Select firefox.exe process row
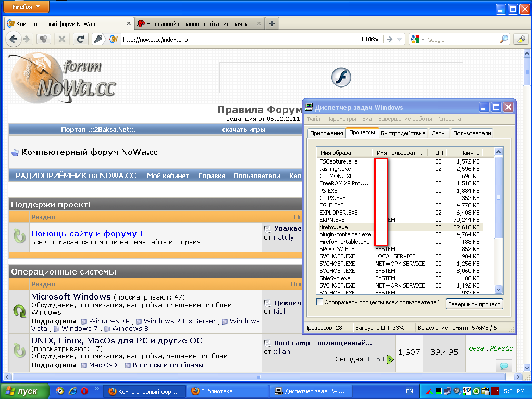This screenshot has width=532, height=399. tap(400, 227)
